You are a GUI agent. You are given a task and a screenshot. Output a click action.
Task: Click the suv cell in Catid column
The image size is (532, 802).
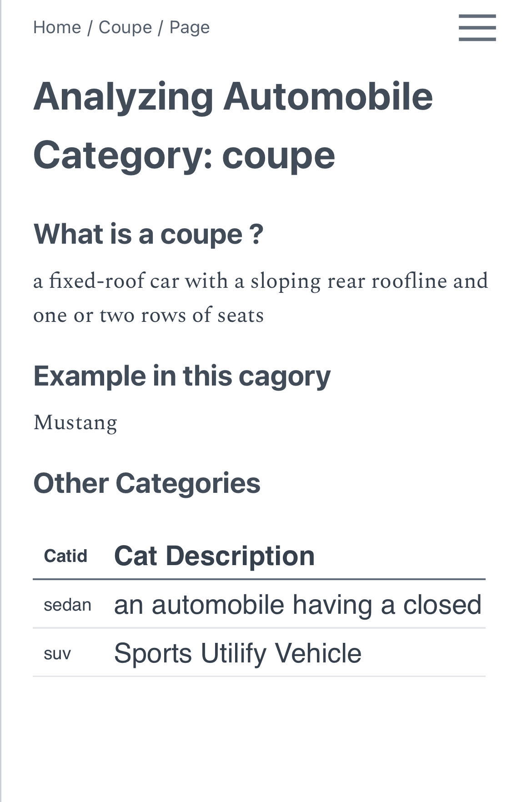57,654
